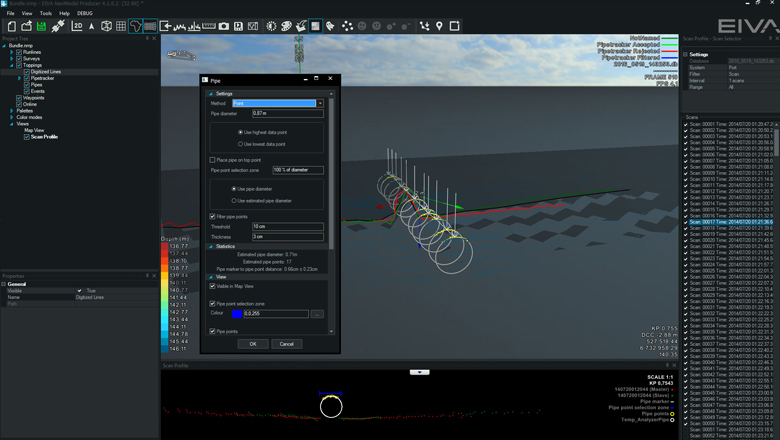
Task: Click the first smiley face toolbar icon
Action: (362, 26)
